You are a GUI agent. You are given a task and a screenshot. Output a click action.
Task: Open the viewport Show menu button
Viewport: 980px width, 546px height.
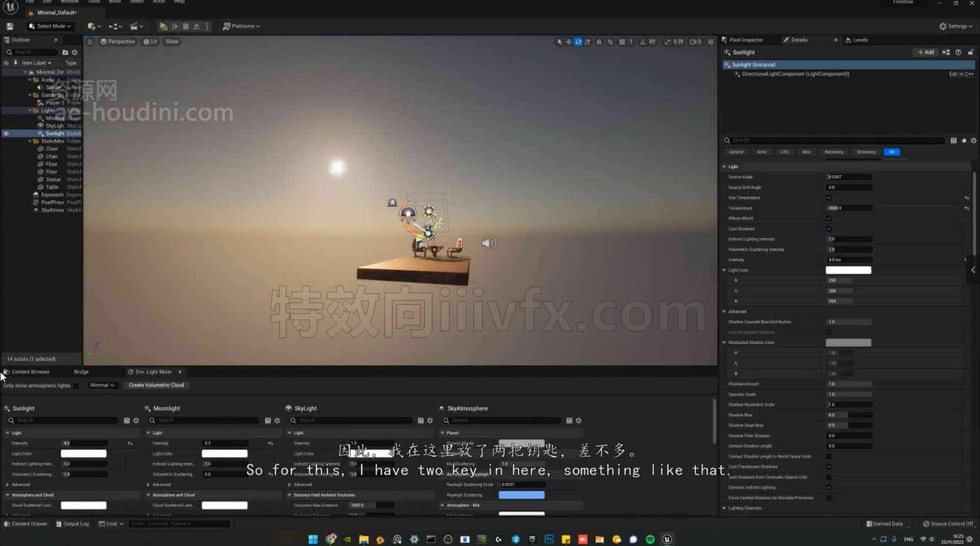tap(172, 42)
